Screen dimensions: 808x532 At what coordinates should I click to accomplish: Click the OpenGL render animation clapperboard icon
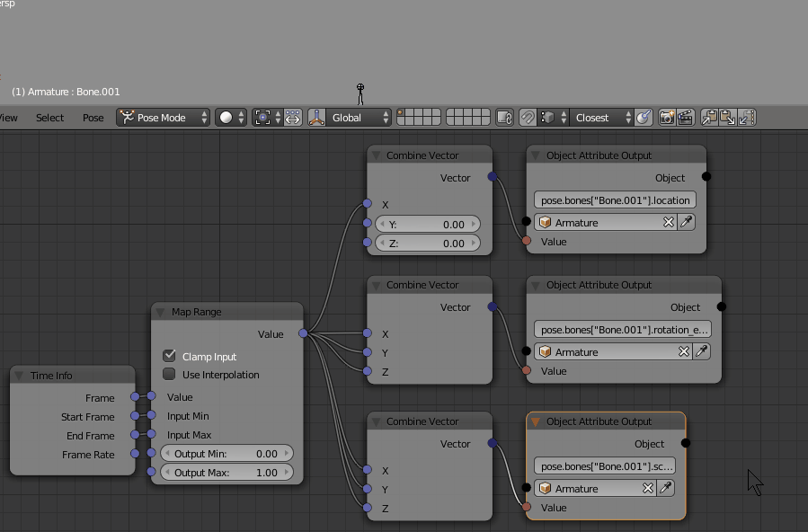[685, 118]
